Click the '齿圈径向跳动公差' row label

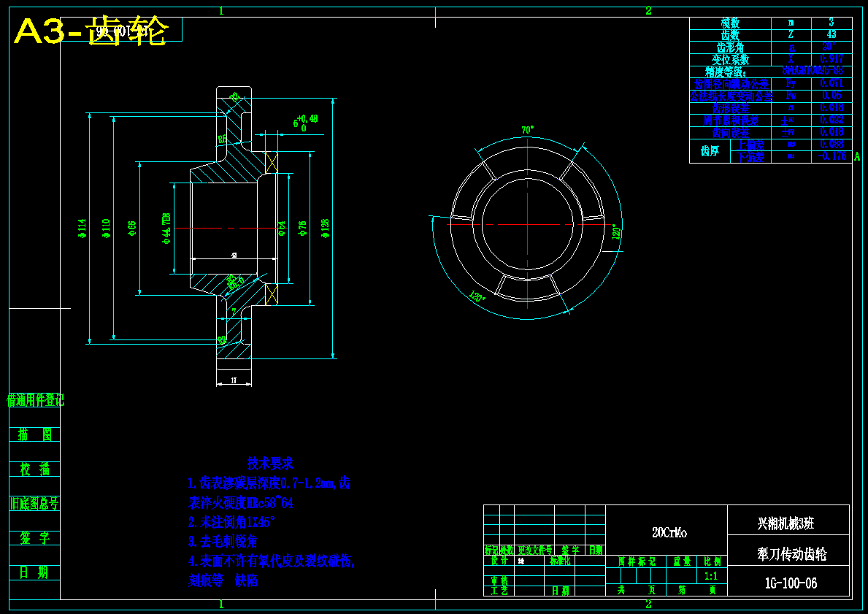[731, 84]
